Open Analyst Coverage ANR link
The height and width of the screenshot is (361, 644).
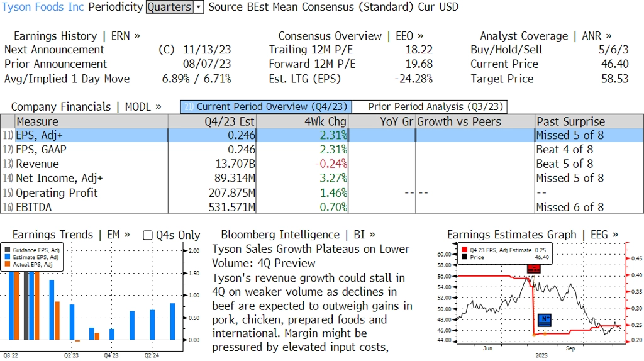pos(546,36)
